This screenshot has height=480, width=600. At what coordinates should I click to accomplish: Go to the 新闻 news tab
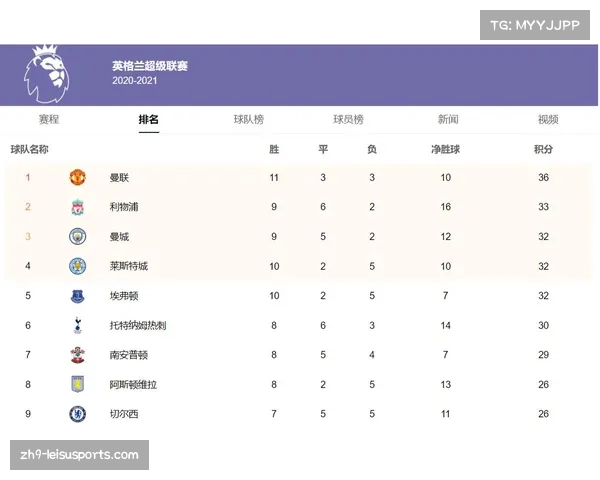(x=448, y=119)
